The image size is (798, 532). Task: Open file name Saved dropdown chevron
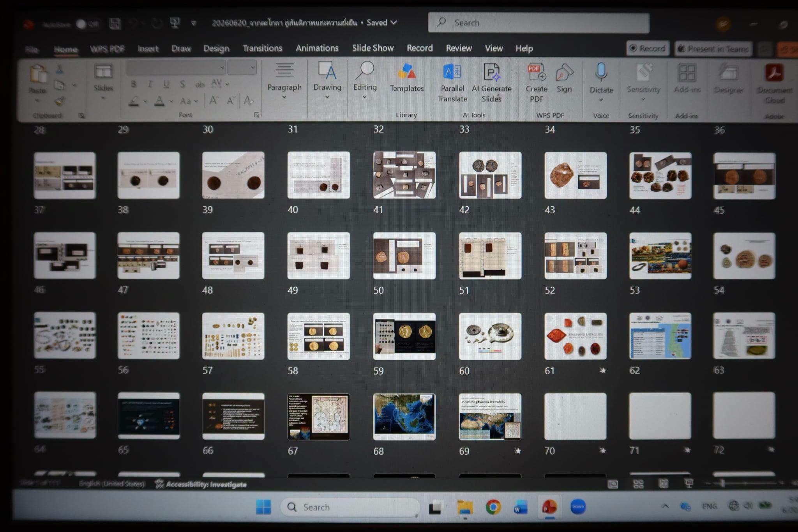coord(394,23)
